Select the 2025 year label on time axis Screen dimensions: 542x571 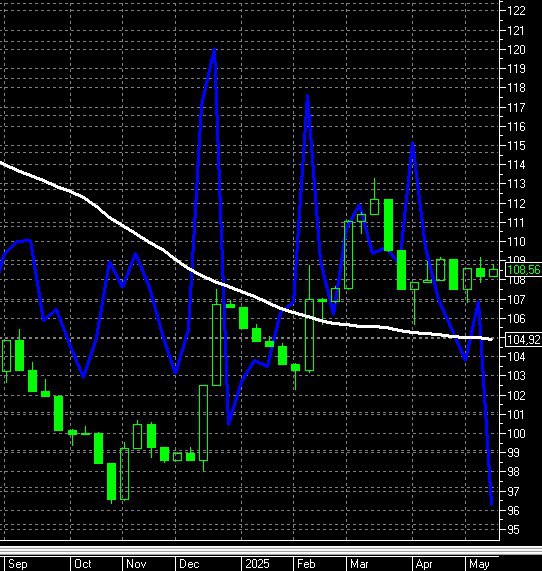coord(257,564)
